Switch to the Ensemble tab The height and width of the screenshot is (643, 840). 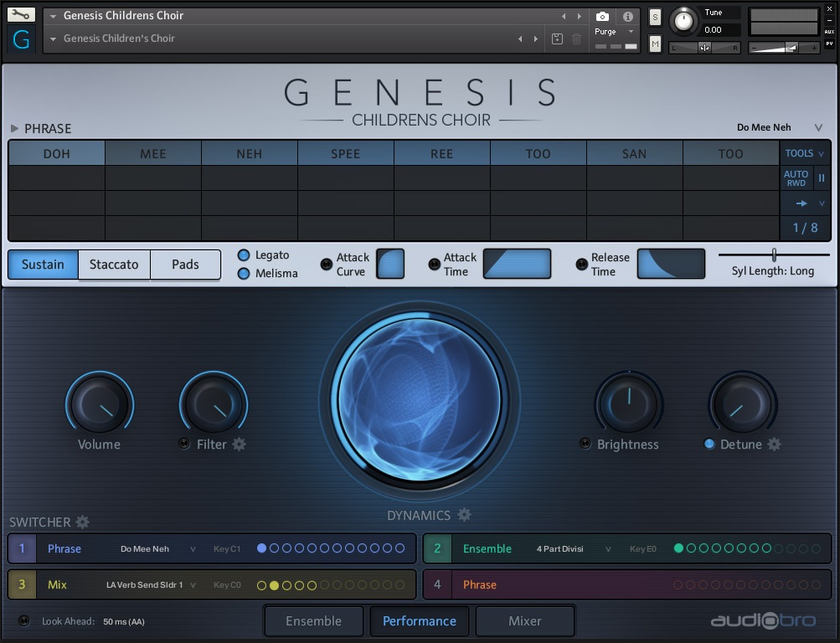tap(313, 621)
